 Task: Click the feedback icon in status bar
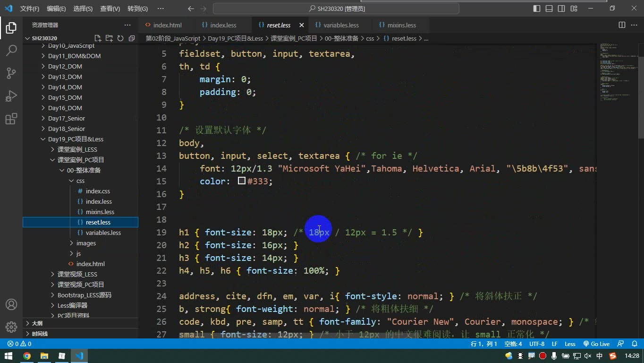pyautogui.click(x=621, y=344)
